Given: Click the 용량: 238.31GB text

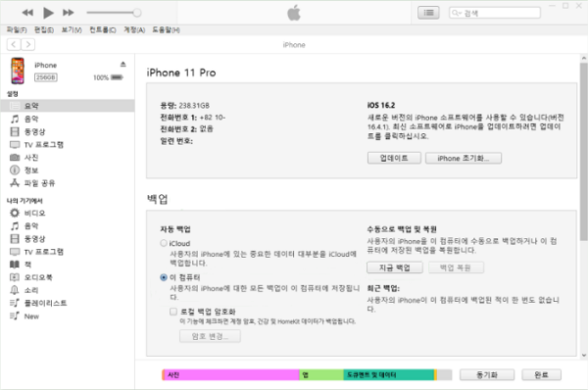Looking at the screenshot, I should coord(184,106).
